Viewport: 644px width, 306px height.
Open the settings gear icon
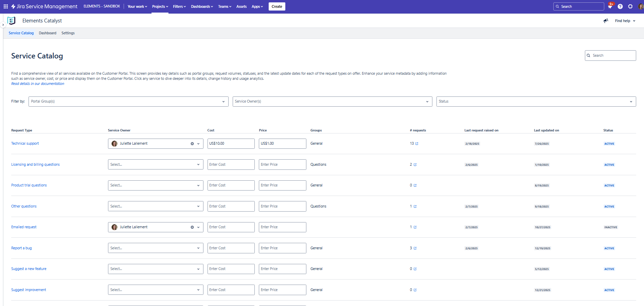tap(630, 6)
